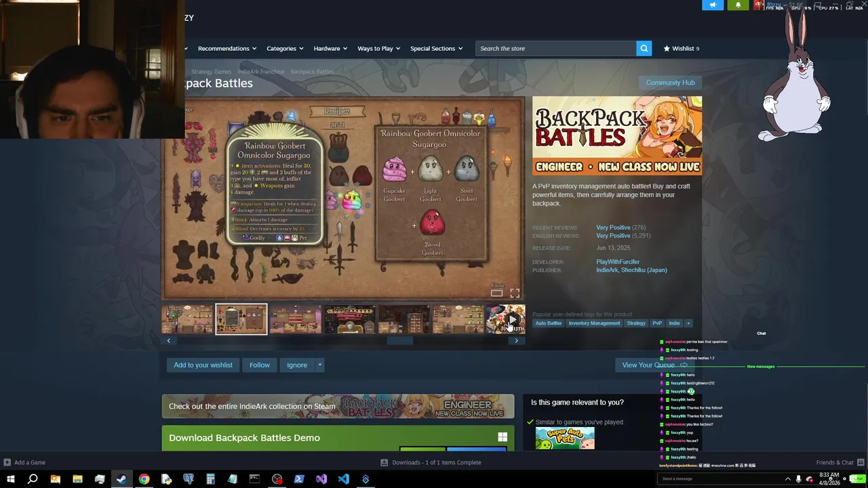The height and width of the screenshot is (488, 868).
Task: Open the f0zzy account dropdown
Action: point(776,5)
